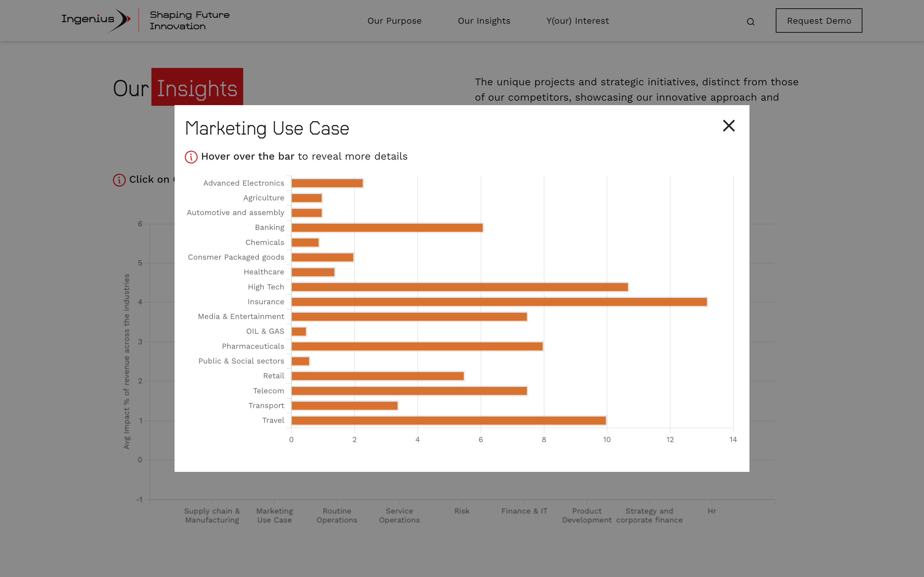Select the Telecom bar
The width and height of the screenshot is (924, 577).
[409, 391]
